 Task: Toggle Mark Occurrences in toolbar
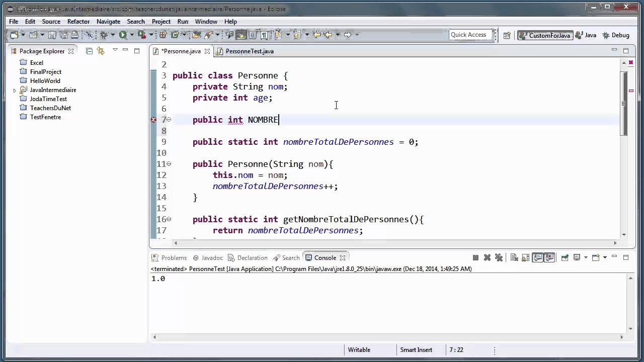[x=241, y=35]
